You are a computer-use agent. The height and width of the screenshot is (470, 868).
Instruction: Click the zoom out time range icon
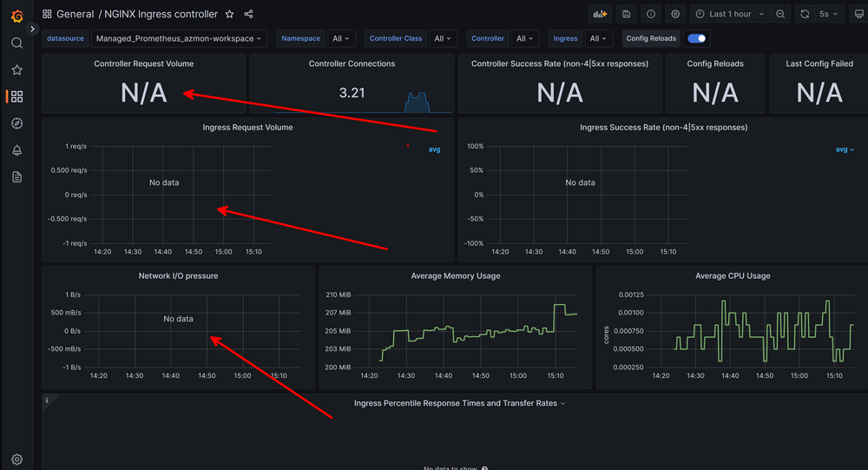(780, 14)
